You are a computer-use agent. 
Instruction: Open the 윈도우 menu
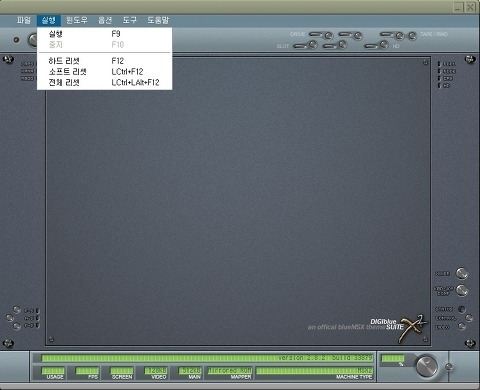pos(77,20)
